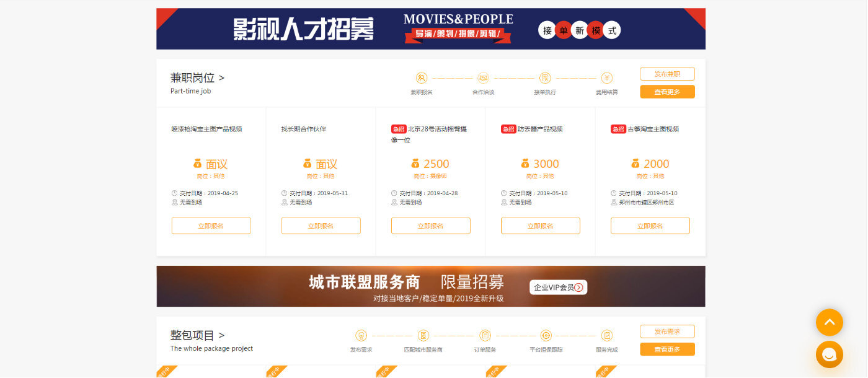
Task: Click 立即报名 under 喷漆枪淘宝主图产品视频
Action: (x=211, y=226)
